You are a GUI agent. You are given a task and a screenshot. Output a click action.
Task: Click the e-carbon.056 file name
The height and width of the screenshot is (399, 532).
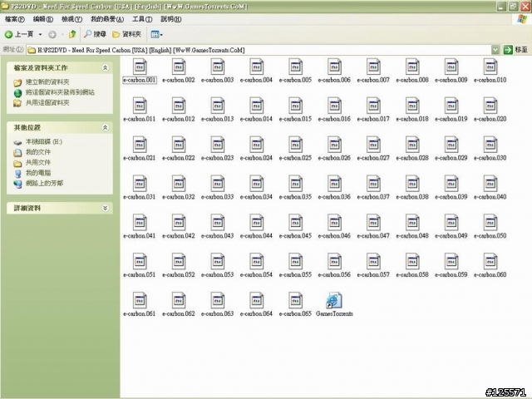click(x=334, y=275)
